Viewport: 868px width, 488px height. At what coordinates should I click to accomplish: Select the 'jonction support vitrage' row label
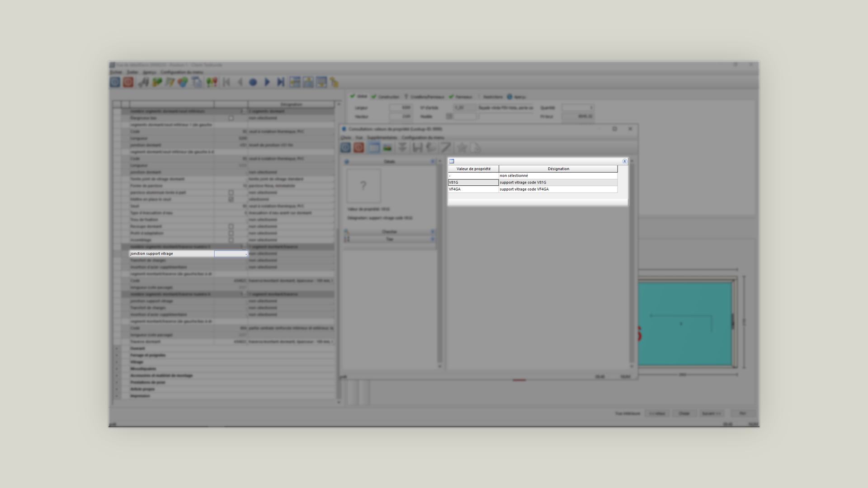pos(172,253)
